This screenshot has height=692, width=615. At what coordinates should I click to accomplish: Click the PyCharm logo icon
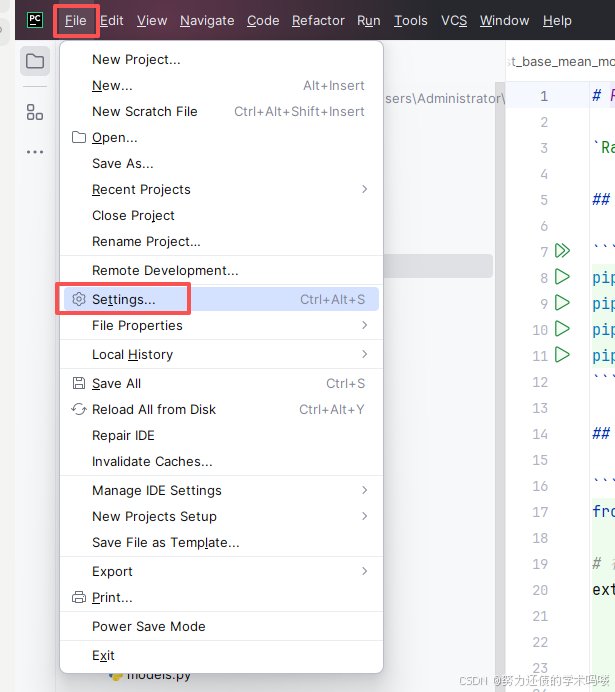[x=35, y=20]
